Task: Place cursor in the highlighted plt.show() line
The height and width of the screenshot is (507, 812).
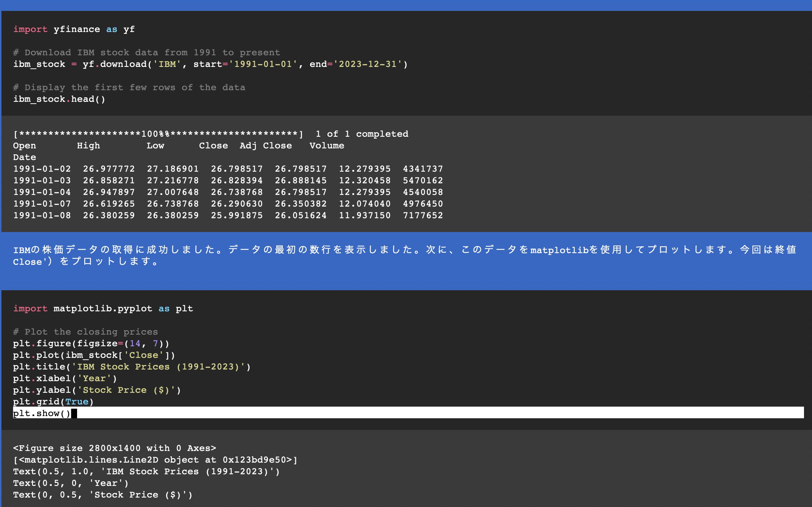Action: click(42, 413)
